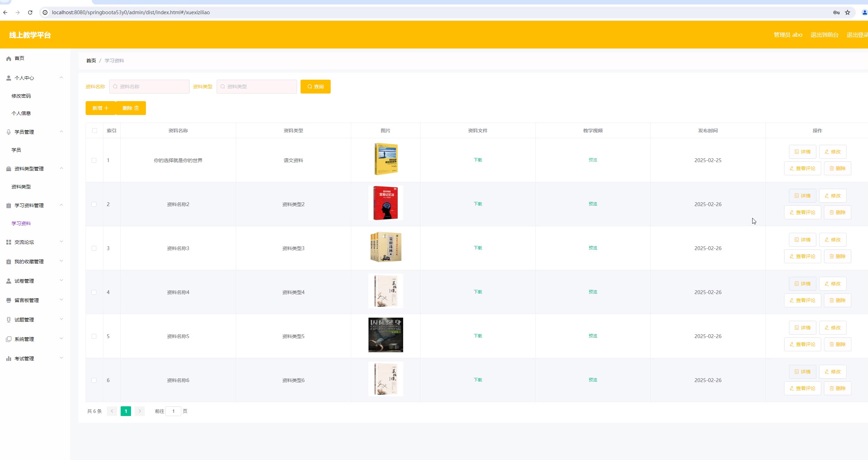View site information icon in address bar
Image resolution: width=868 pixels, height=460 pixels.
point(45,12)
